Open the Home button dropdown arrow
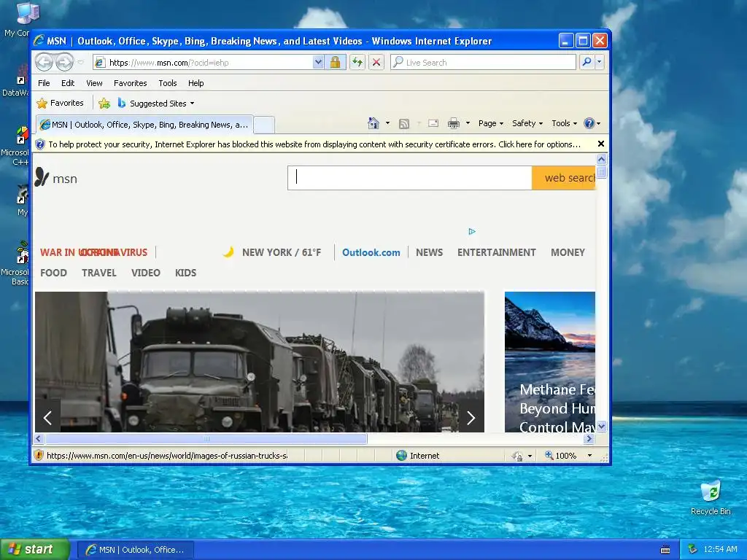Image resolution: width=747 pixels, height=560 pixels. pyautogui.click(x=387, y=123)
